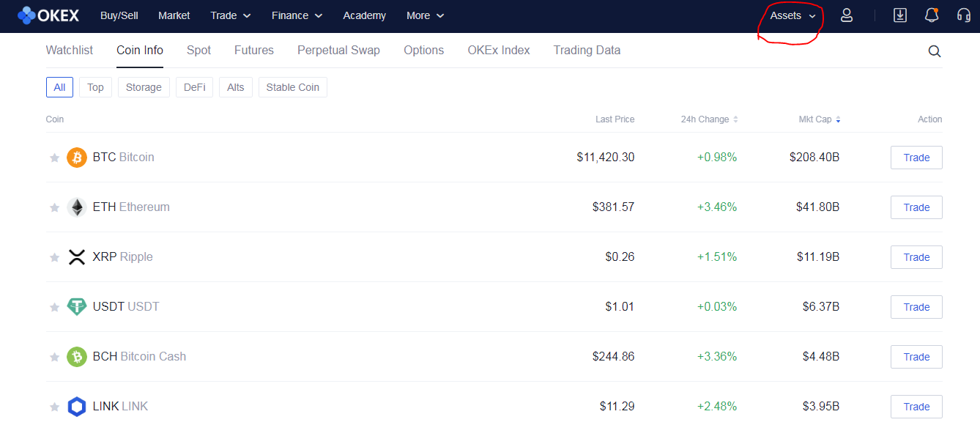980x425 pixels.
Task: Click the Last Price column header
Action: (x=615, y=119)
